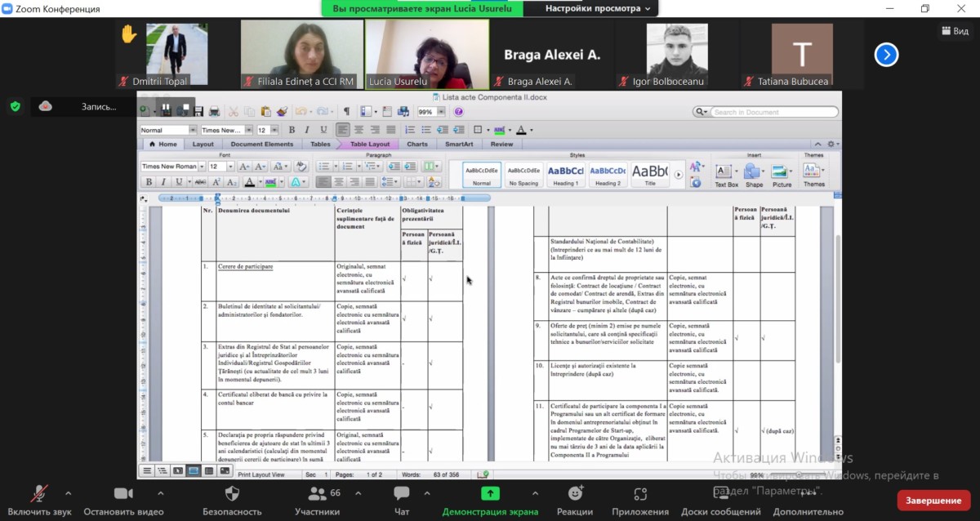Select Align Left in formatting bar

tap(343, 130)
